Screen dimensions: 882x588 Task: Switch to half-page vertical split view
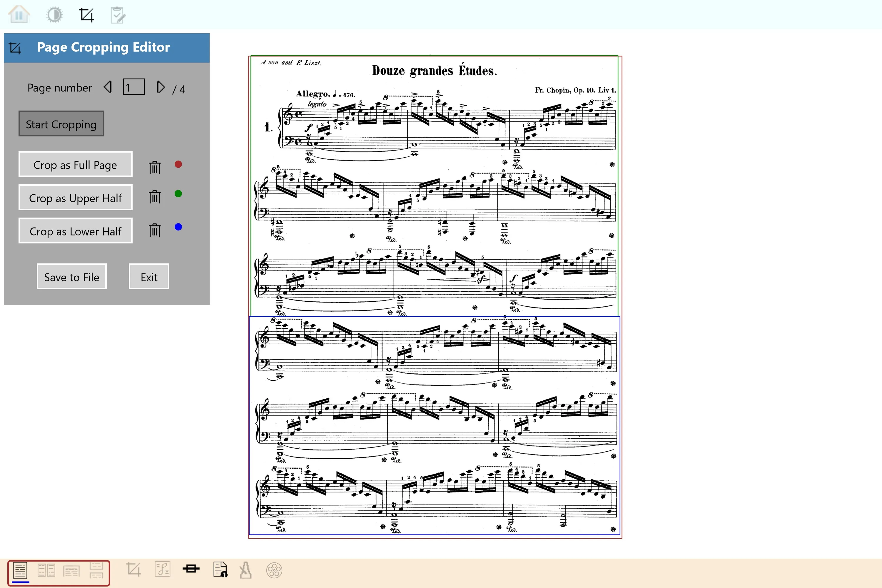[x=96, y=571]
